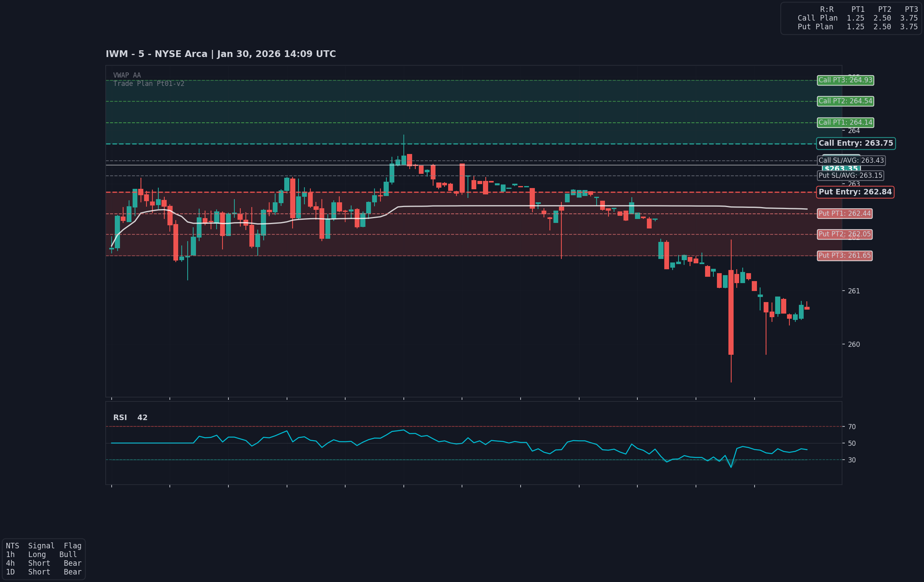Click the Call PT1: 264.14 price label
Screen dimensions: 924x582
(845, 123)
